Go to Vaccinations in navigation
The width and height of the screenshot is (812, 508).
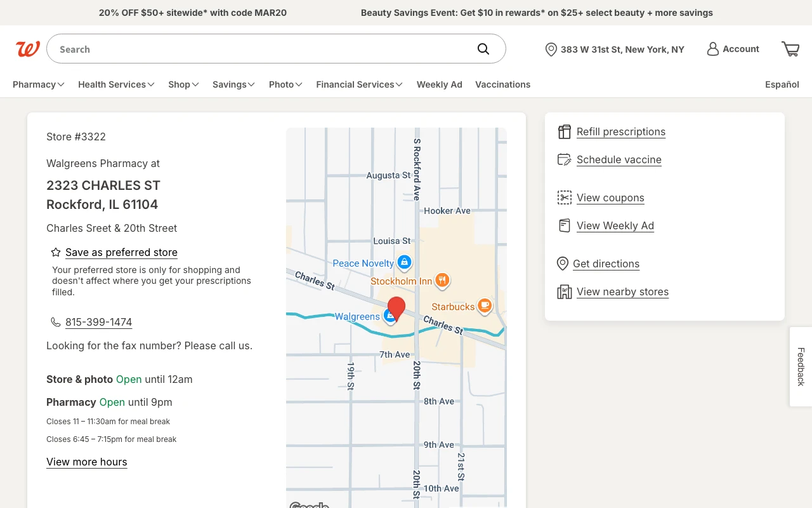(x=502, y=84)
